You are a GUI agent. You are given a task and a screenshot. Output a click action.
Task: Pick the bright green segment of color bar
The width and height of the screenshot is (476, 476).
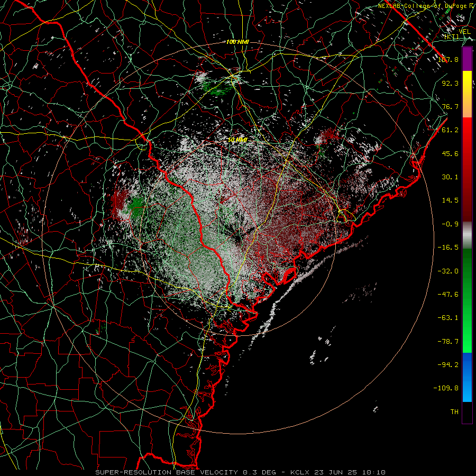click(x=467, y=301)
